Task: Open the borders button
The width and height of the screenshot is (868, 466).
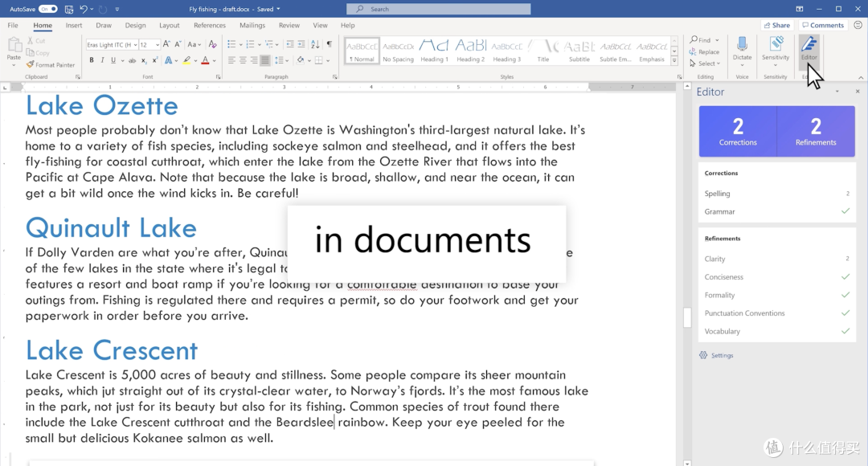Action: coord(319,60)
